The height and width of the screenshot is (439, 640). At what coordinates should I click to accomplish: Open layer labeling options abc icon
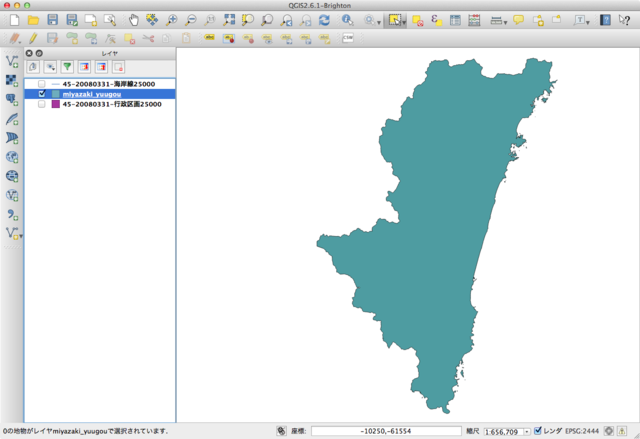pos(209,38)
